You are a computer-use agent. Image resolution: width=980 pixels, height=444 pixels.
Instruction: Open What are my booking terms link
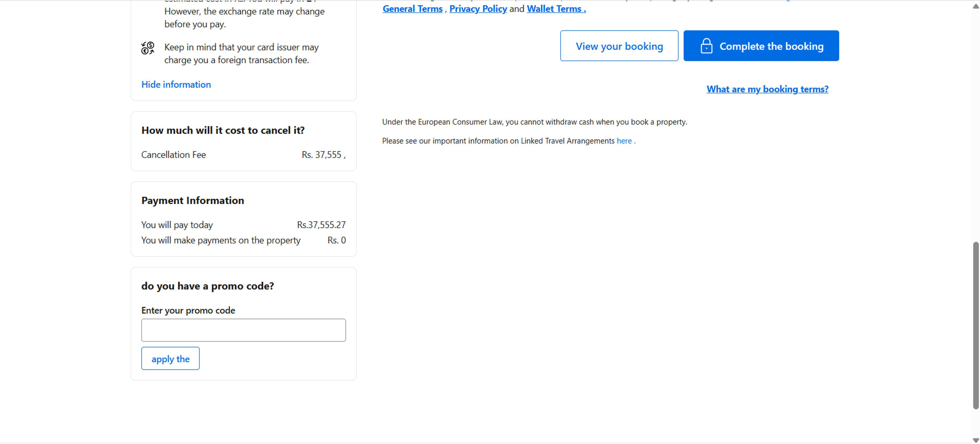click(767, 89)
